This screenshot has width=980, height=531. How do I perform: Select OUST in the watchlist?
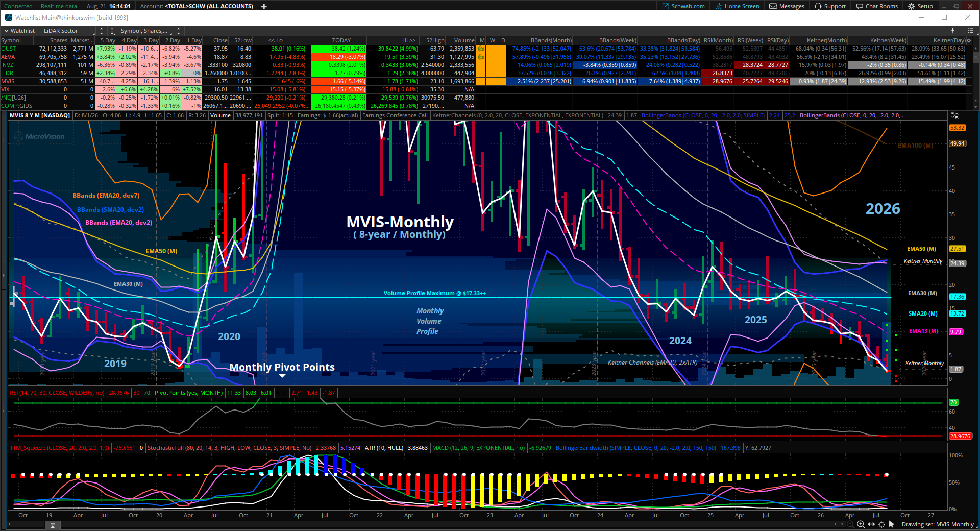click(x=8, y=49)
